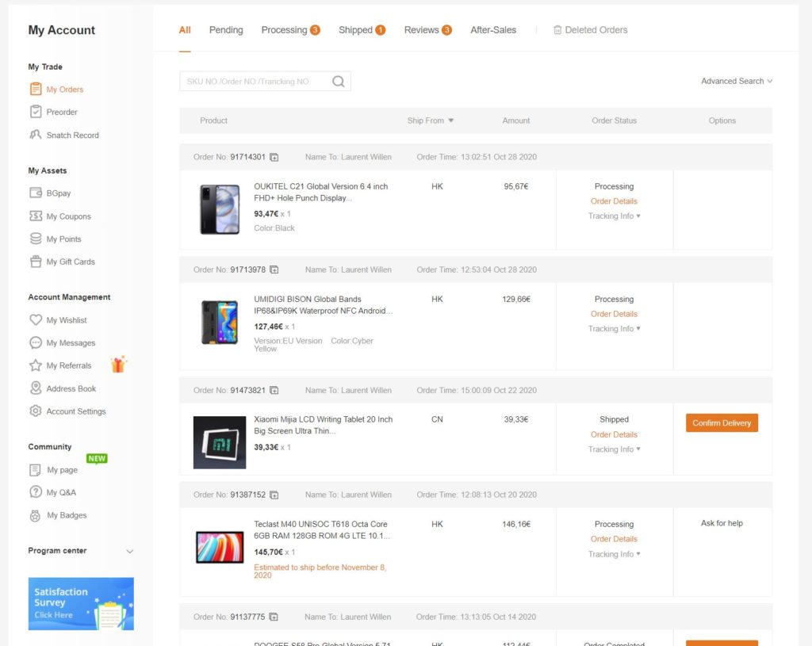
Task: Switch to the After-Sales tab
Action: click(x=493, y=30)
